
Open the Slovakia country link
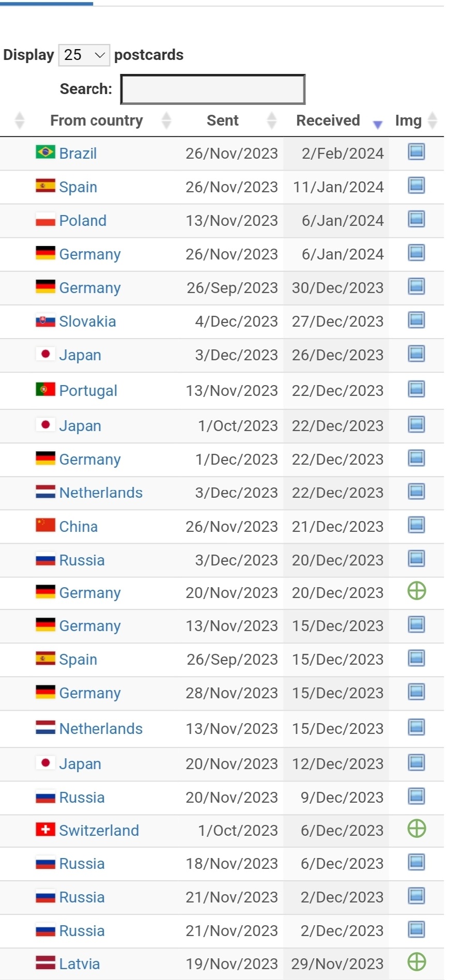pos(87,321)
